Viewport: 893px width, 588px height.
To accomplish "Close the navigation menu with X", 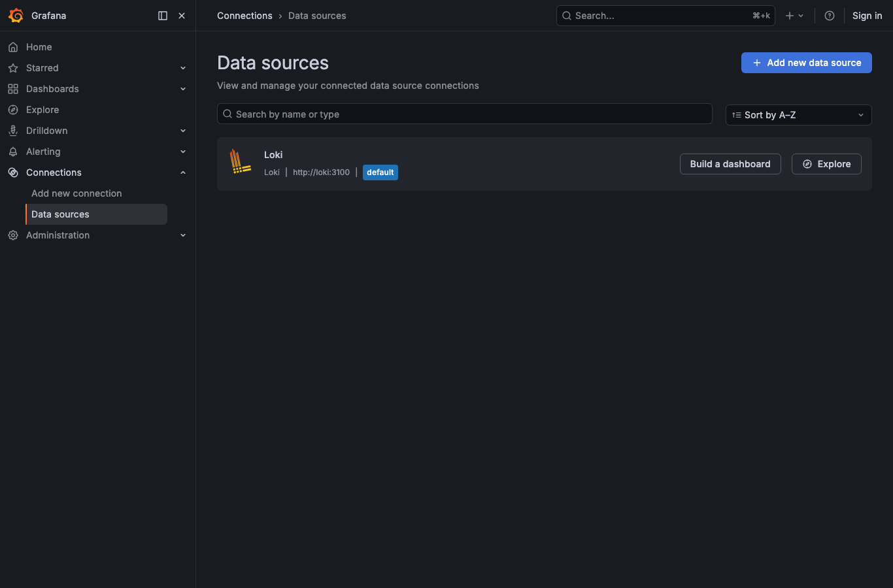I will click(x=182, y=16).
